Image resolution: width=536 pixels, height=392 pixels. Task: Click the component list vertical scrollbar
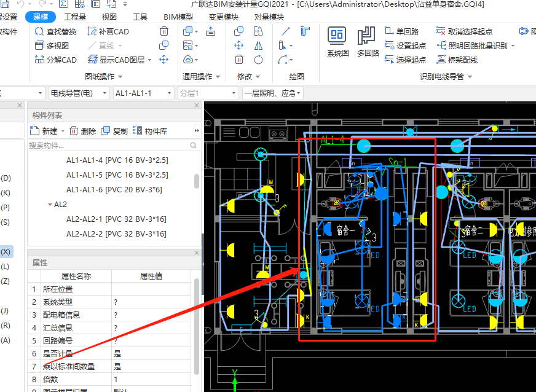coord(197,181)
